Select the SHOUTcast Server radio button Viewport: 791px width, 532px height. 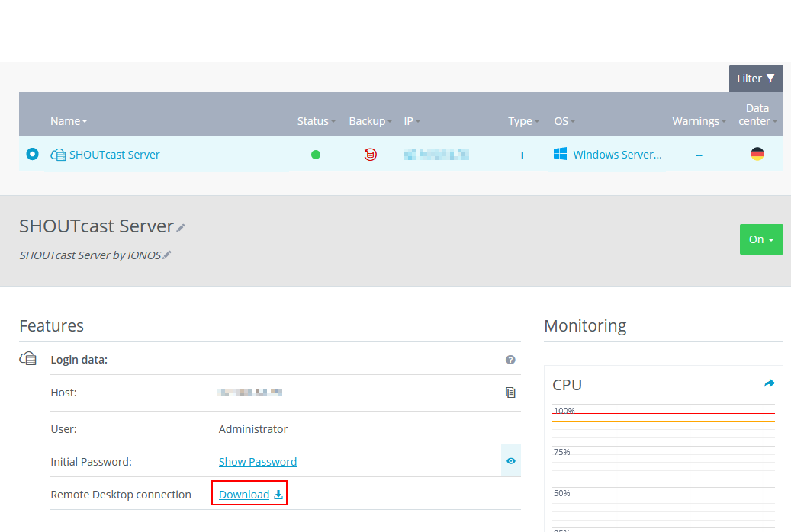click(32, 154)
